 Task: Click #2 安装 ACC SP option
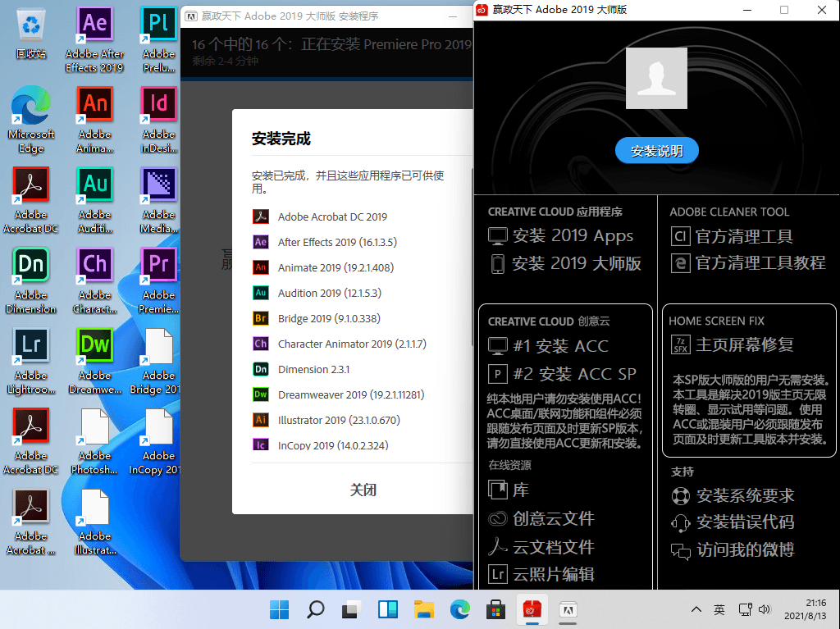[x=563, y=373]
